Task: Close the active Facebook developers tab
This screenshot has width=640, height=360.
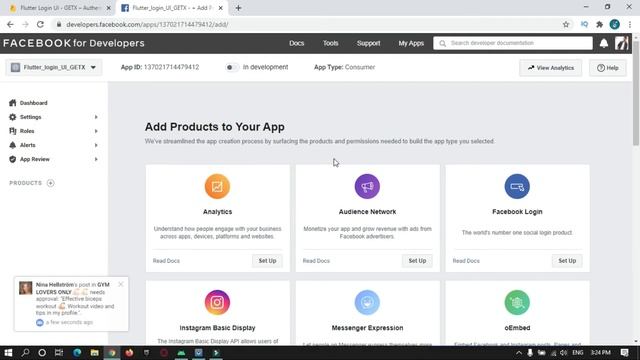Action: click(220, 8)
